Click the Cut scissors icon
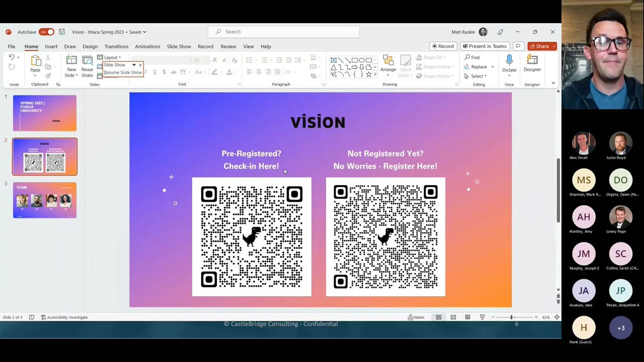Screen dimensions: 644x362 [x=48, y=58]
